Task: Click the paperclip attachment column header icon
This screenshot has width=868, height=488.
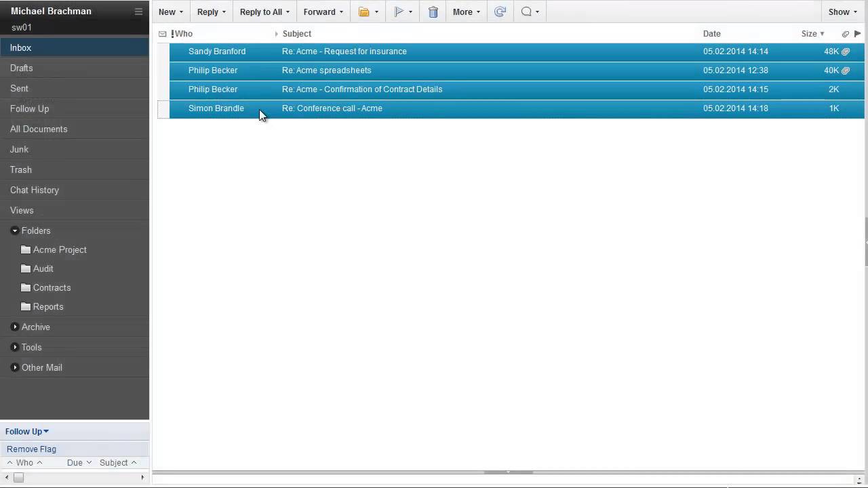Action: click(x=846, y=34)
